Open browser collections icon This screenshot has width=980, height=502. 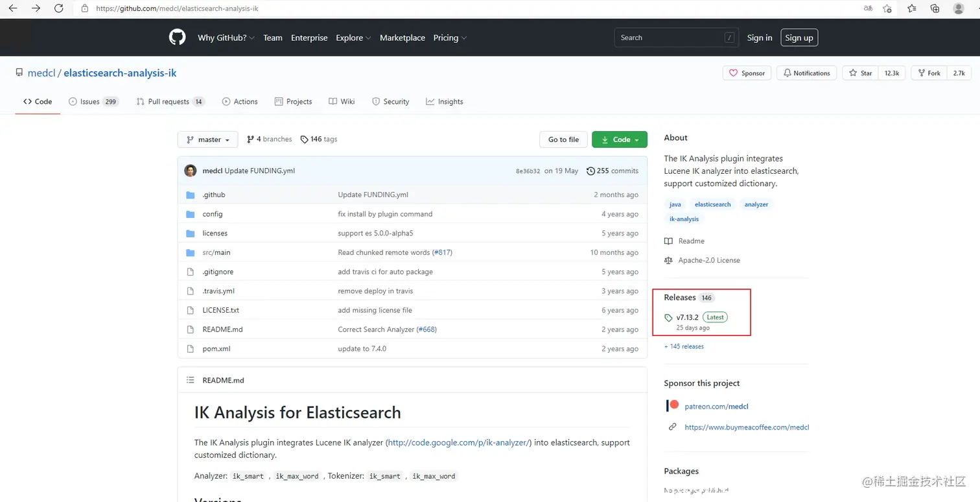pyautogui.click(x=935, y=8)
